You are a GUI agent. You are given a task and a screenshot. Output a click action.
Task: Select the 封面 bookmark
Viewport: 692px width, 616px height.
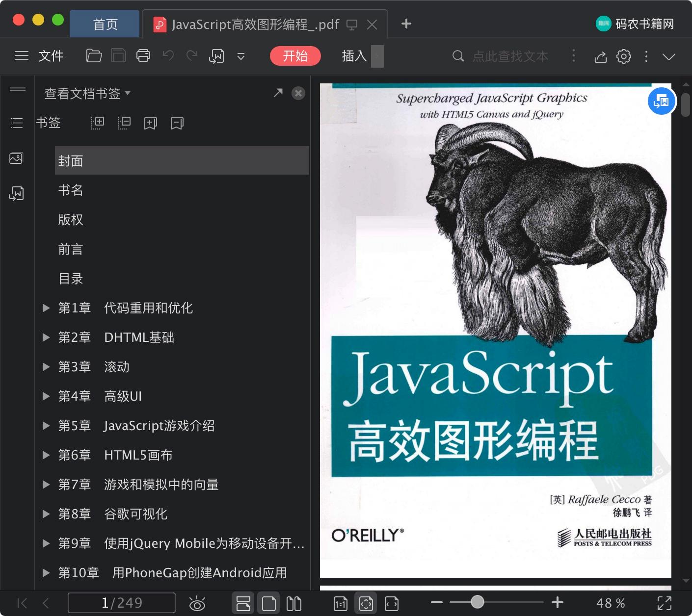coord(182,160)
